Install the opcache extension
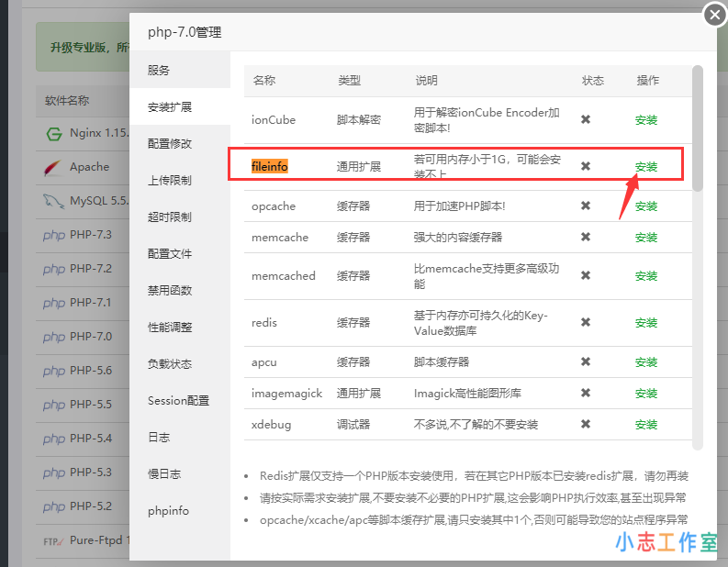The width and height of the screenshot is (728, 567). pos(645,206)
